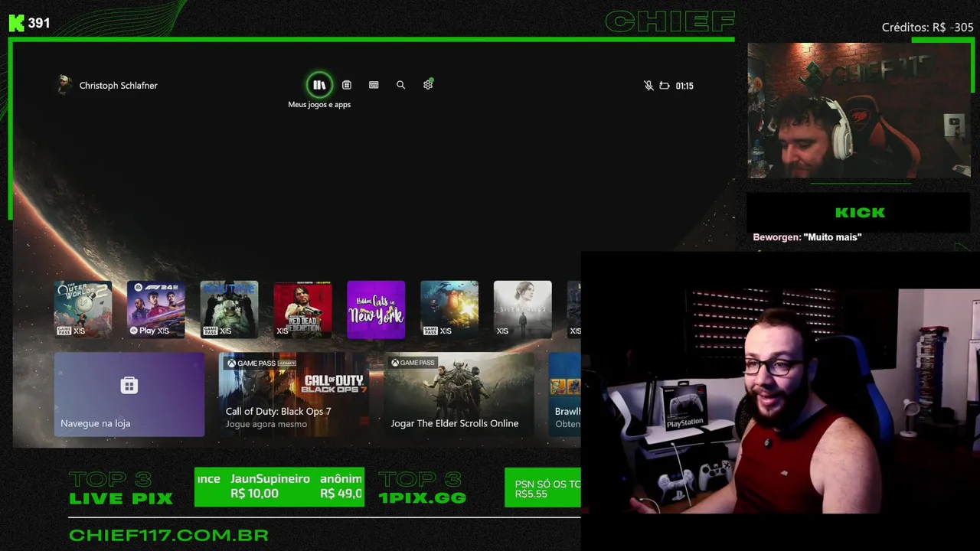Open Call of Duty: Black Ops 7 card
The image size is (980, 551).
(x=294, y=394)
